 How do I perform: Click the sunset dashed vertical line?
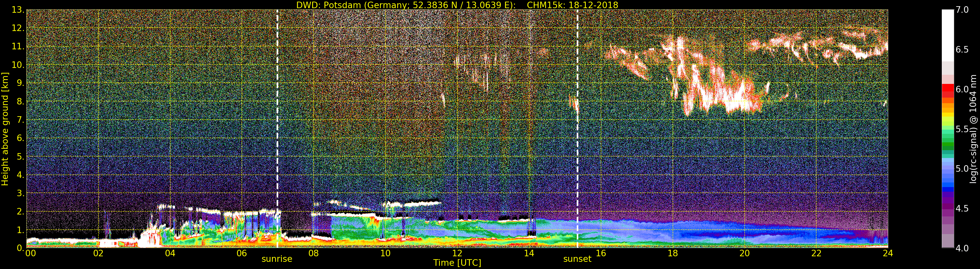(x=577, y=129)
